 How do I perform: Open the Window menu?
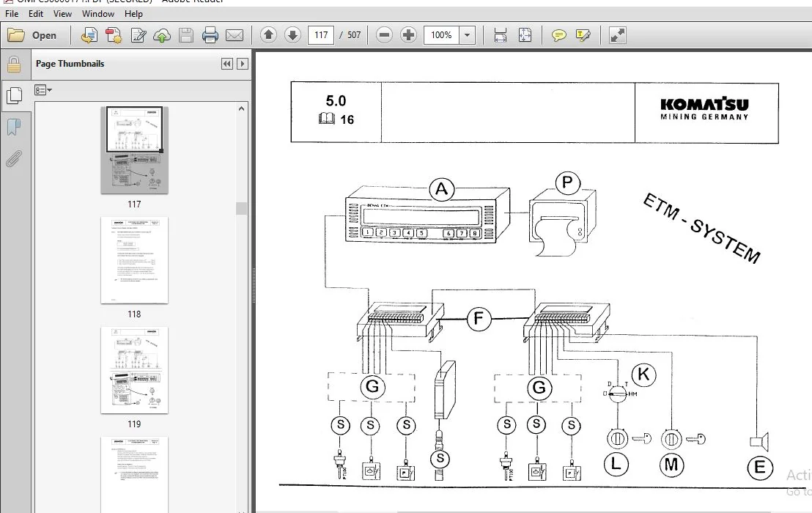click(x=98, y=14)
